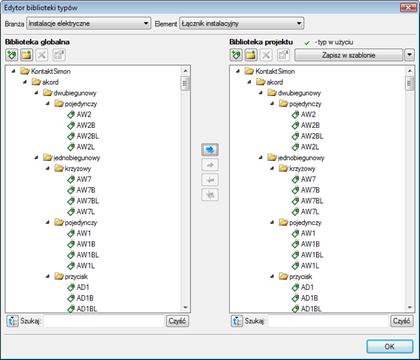Click edit properties icon in Biblioteka projektu

[x=283, y=55]
